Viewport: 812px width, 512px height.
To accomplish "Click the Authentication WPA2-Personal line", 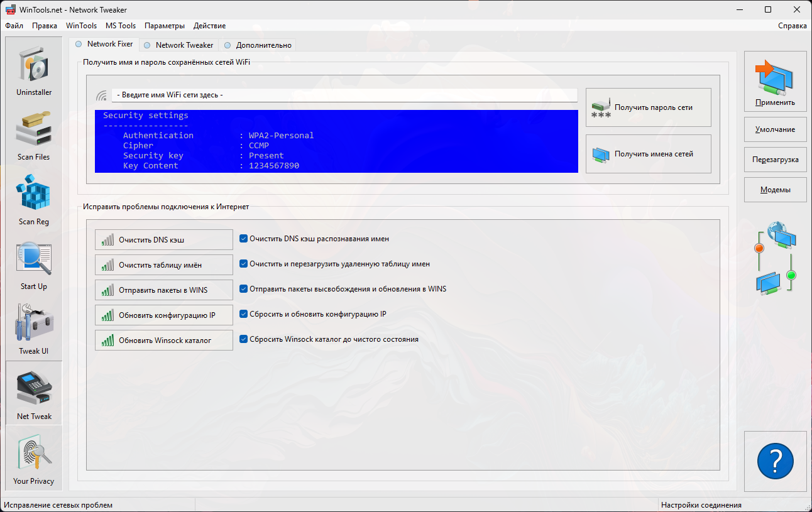I will (x=218, y=135).
